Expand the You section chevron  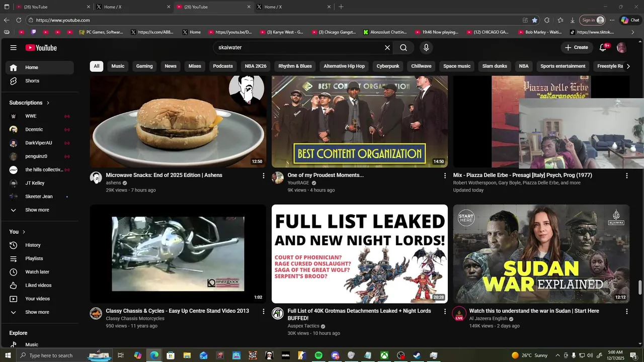24,232
